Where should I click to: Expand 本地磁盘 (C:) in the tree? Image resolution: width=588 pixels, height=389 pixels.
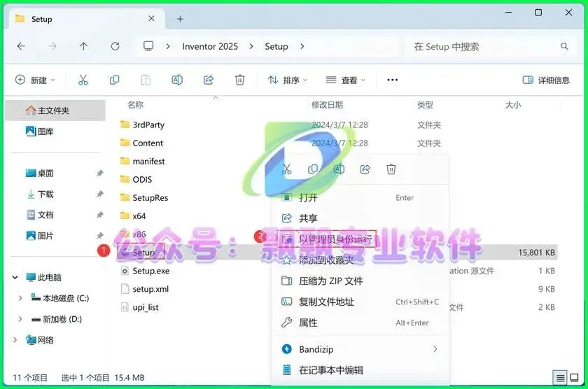point(20,298)
